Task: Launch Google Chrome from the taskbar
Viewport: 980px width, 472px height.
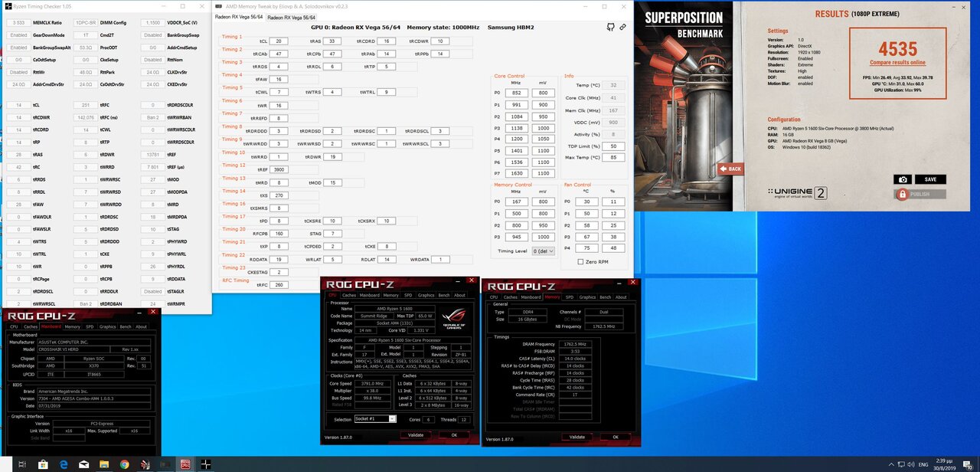Action: click(x=124, y=464)
